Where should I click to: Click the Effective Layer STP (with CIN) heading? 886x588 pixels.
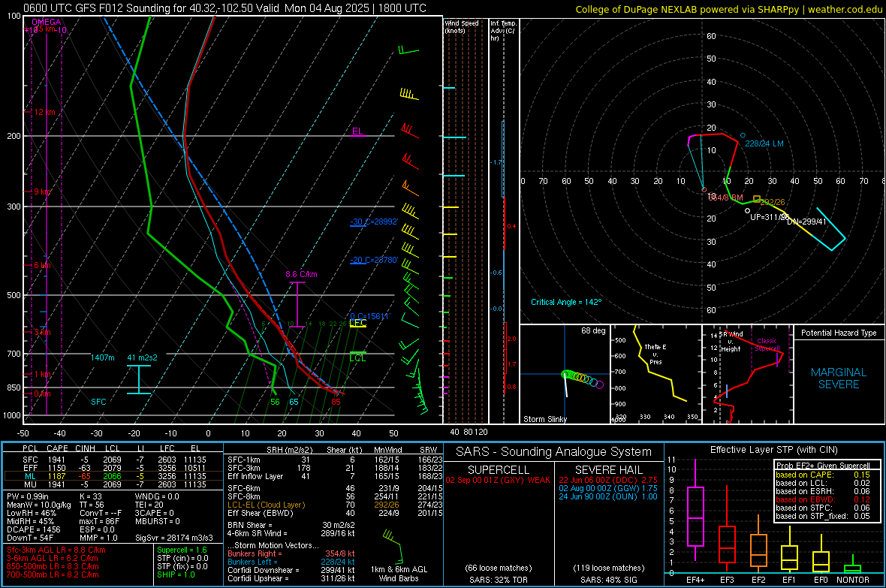coord(773,450)
